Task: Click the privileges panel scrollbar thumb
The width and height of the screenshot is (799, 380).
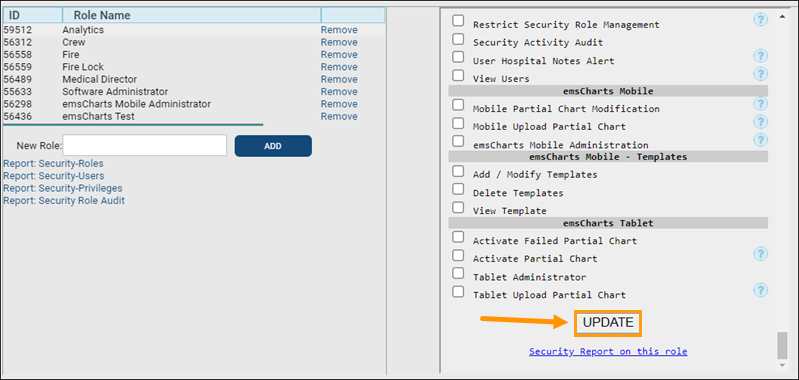Action: [782, 345]
